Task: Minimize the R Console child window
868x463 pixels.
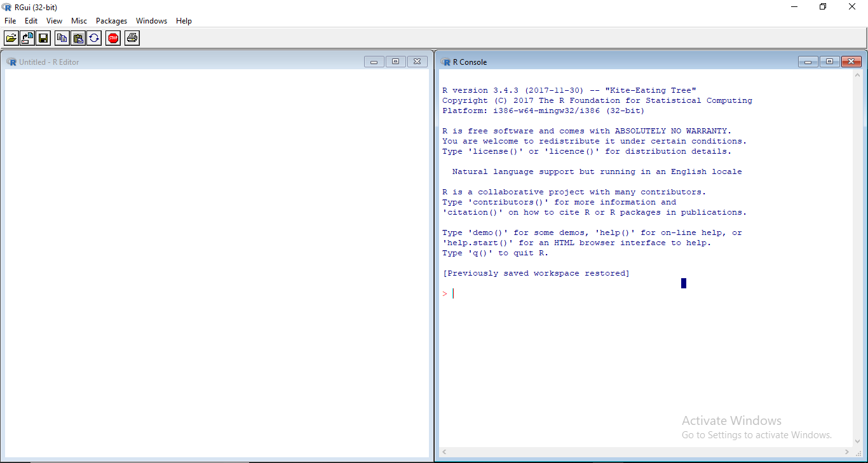Action: 808,62
